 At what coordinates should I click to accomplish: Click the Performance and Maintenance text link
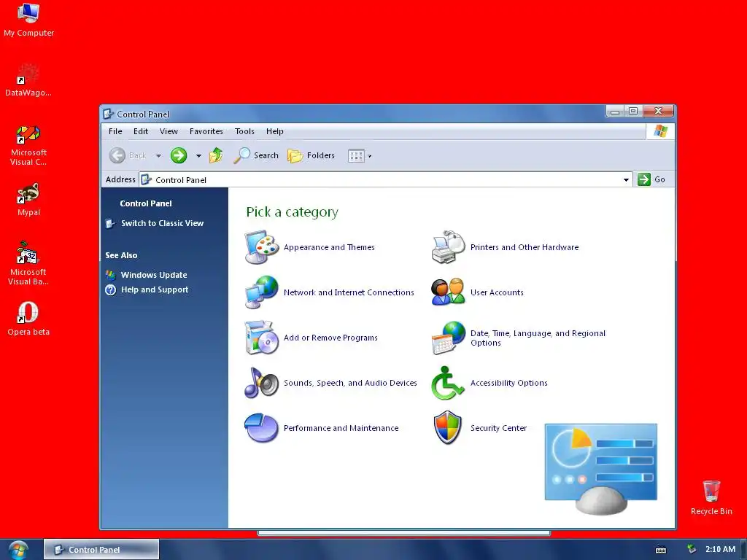tap(341, 428)
